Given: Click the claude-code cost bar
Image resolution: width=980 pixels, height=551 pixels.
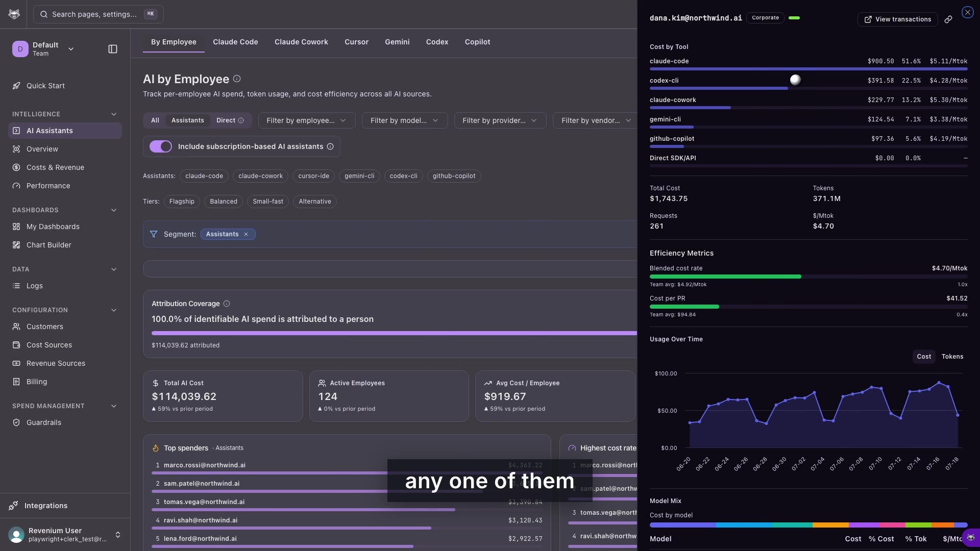Looking at the screenshot, I should tap(808, 69).
